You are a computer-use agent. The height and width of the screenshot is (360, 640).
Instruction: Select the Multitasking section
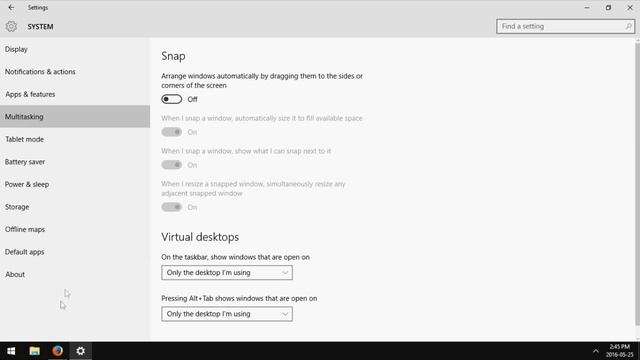75,116
